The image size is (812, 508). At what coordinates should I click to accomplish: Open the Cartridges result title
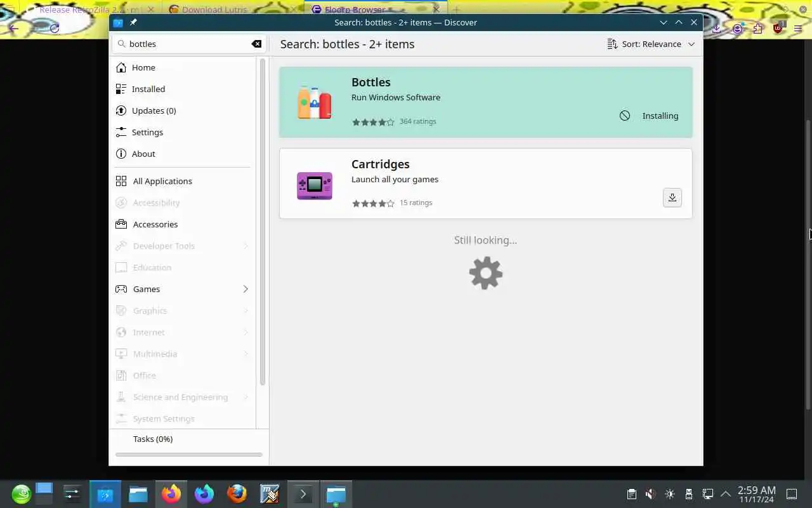point(381,164)
